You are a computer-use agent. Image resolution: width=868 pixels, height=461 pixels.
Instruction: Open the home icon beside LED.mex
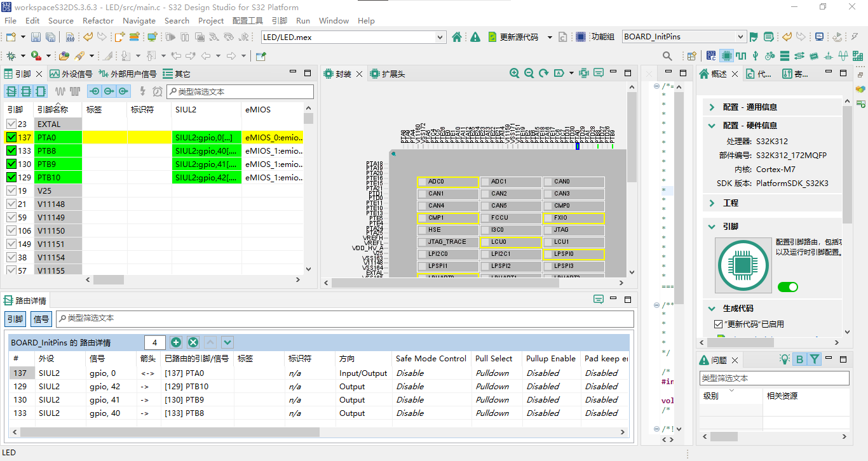(457, 37)
